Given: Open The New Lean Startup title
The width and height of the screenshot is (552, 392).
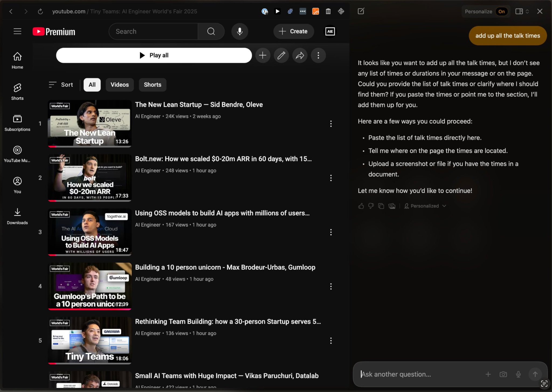Looking at the screenshot, I should point(199,105).
